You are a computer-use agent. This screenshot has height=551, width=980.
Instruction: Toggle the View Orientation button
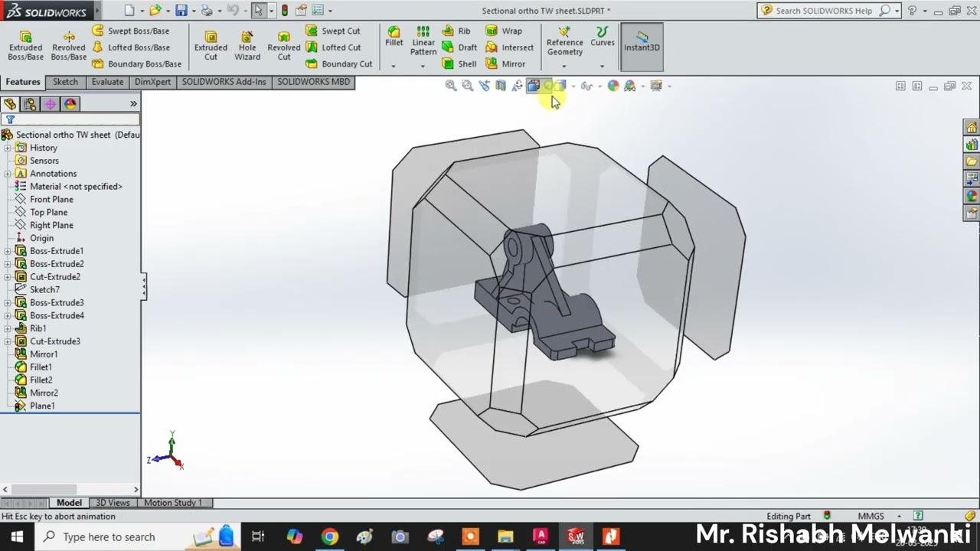(x=534, y=86)
